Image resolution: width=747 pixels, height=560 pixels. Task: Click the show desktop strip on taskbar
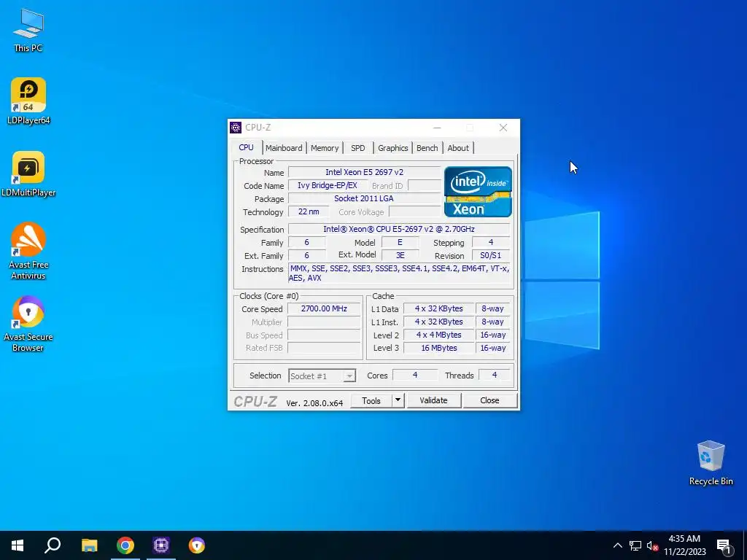coord(745,545)
